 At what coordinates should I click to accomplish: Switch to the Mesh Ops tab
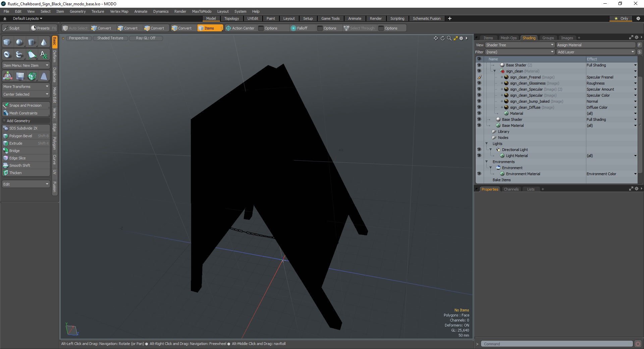[508, 38]
